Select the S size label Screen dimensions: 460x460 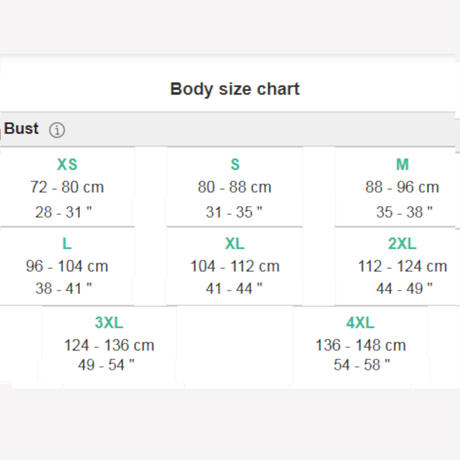click(x=235, y=164)
